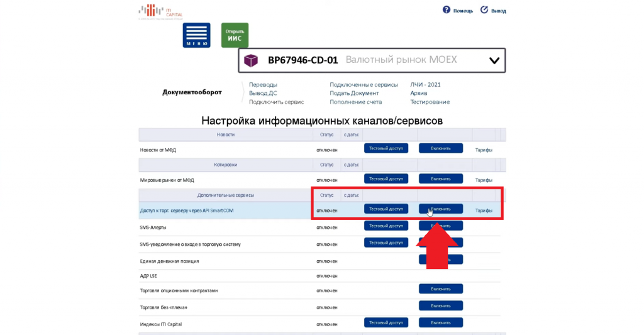Click the Документооборот section heading
Screen dimensions: 644x335
click(x=192, y=92)
